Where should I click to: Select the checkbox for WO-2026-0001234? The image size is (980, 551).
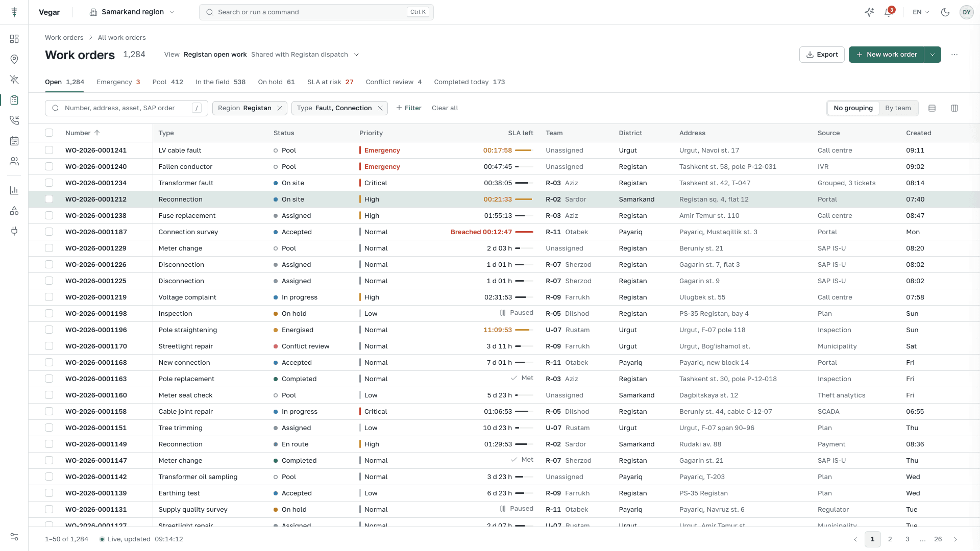(x=49, y=183)
